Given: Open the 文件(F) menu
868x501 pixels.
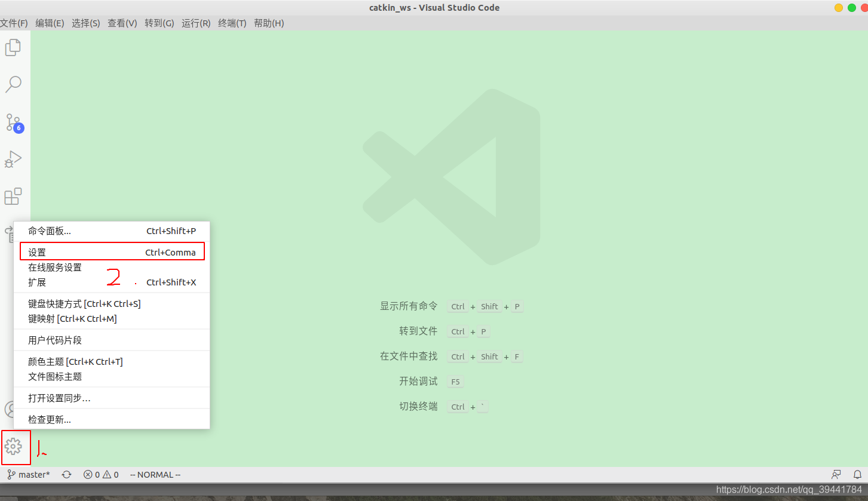Looking at the screenshot, I should [x=14, y=23].
